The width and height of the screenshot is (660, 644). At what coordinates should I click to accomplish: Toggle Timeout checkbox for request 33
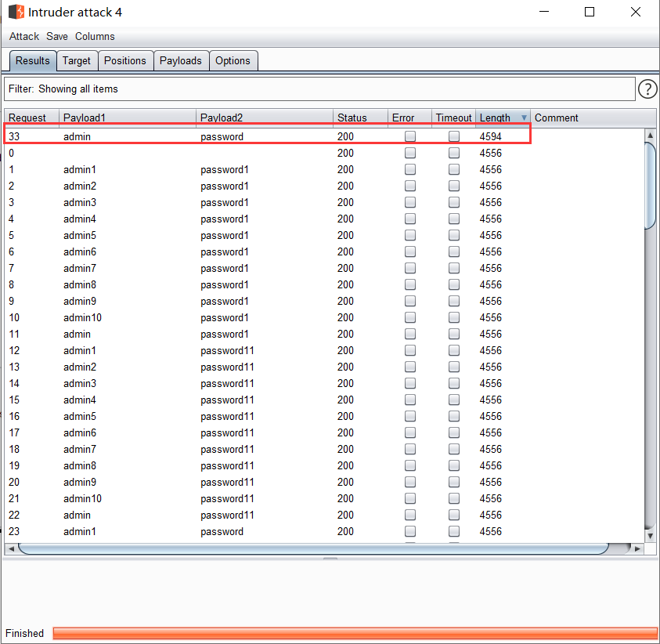coord(454,136)
